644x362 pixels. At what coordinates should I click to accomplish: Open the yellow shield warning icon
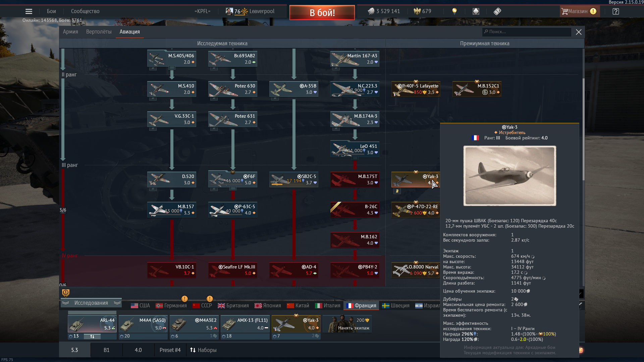[x=66, y=293]
